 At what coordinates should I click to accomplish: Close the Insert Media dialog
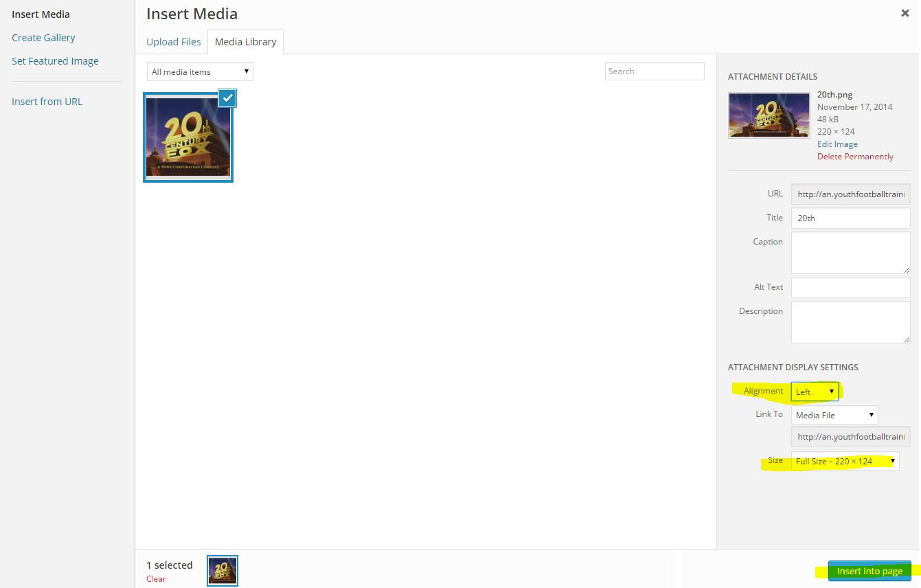(905, 13)
